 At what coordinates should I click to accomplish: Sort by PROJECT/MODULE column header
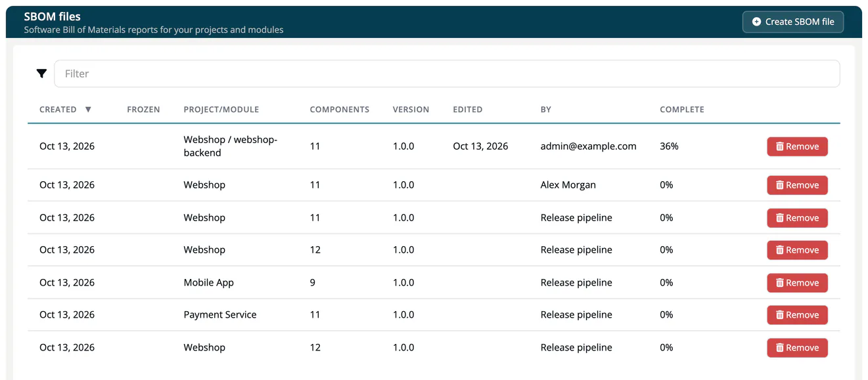[221, 110]
